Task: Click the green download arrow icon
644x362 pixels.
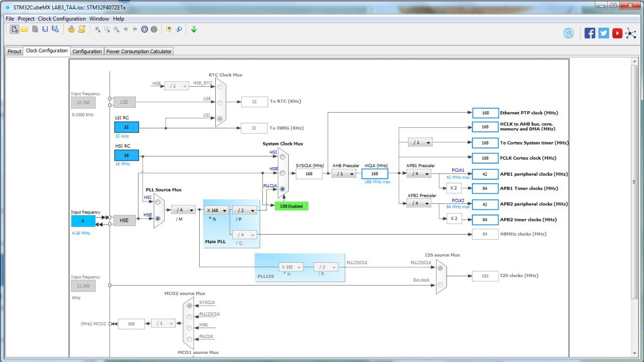Action: coord(194,29)
